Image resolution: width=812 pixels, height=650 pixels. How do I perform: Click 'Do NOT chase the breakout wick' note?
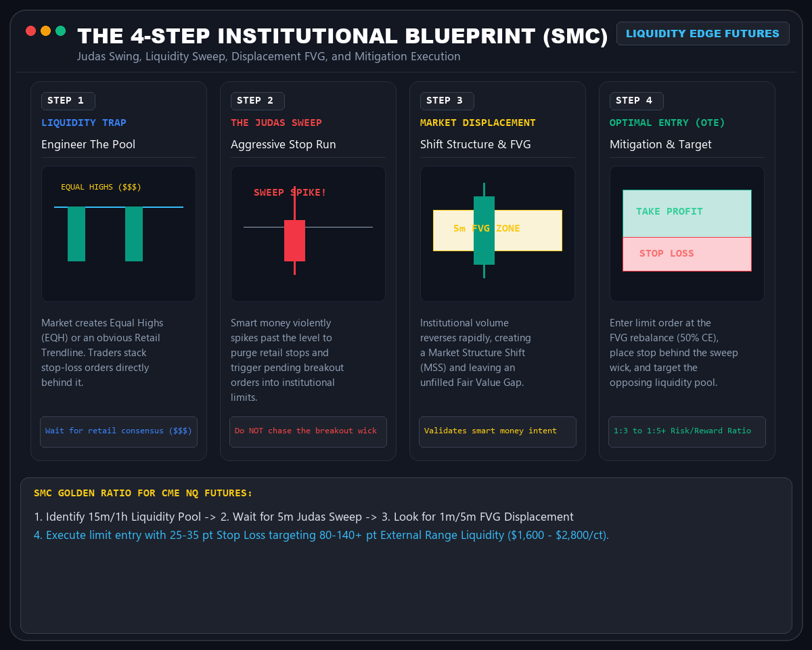308,431
